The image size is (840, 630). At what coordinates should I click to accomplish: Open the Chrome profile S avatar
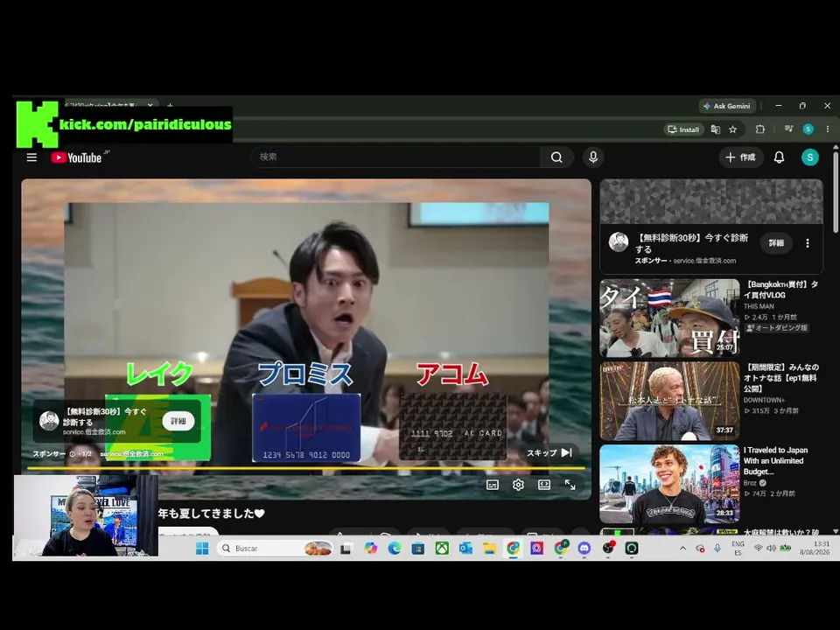tap(808, 129)
